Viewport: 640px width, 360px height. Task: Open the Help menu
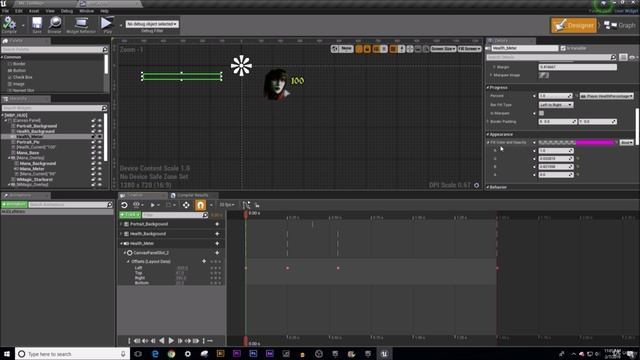pyautogui.click(x=104, y=11)
